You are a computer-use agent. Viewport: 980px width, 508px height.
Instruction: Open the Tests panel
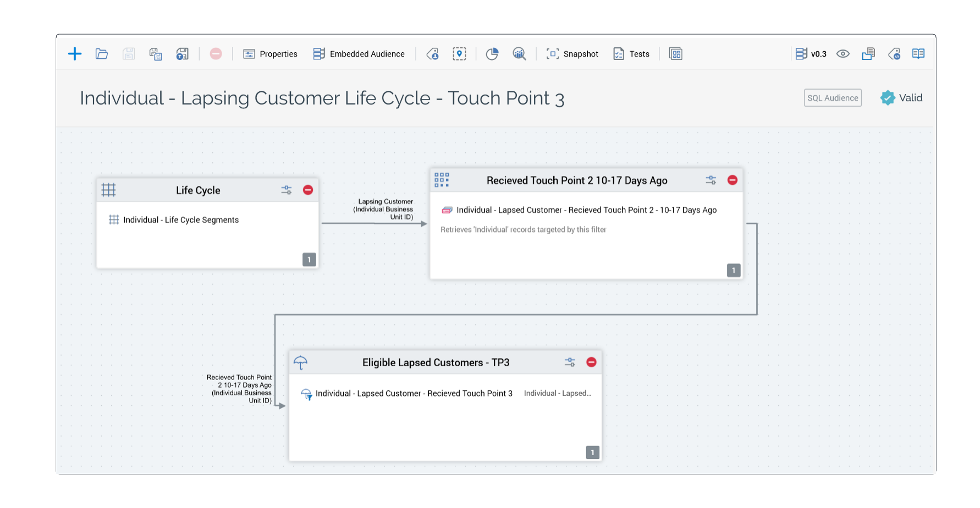(x=631, y=54)
